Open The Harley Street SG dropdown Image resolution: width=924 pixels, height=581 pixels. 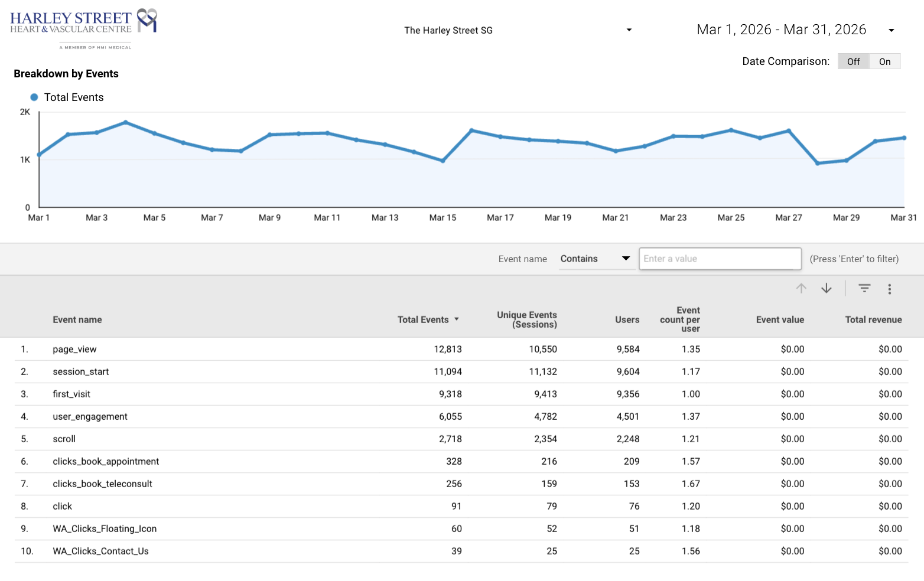(518, 30)
